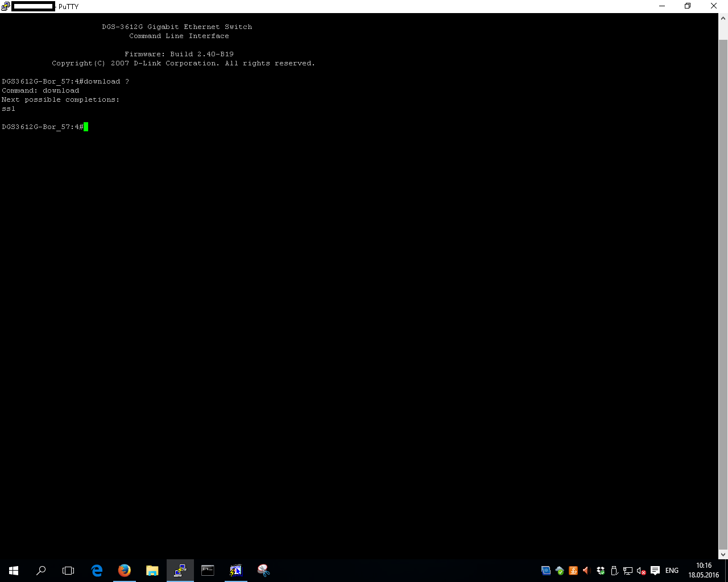Screen dimensions: 728x582
Task: Open the orange Java tray icon
Action: click(x=573, y=571)
